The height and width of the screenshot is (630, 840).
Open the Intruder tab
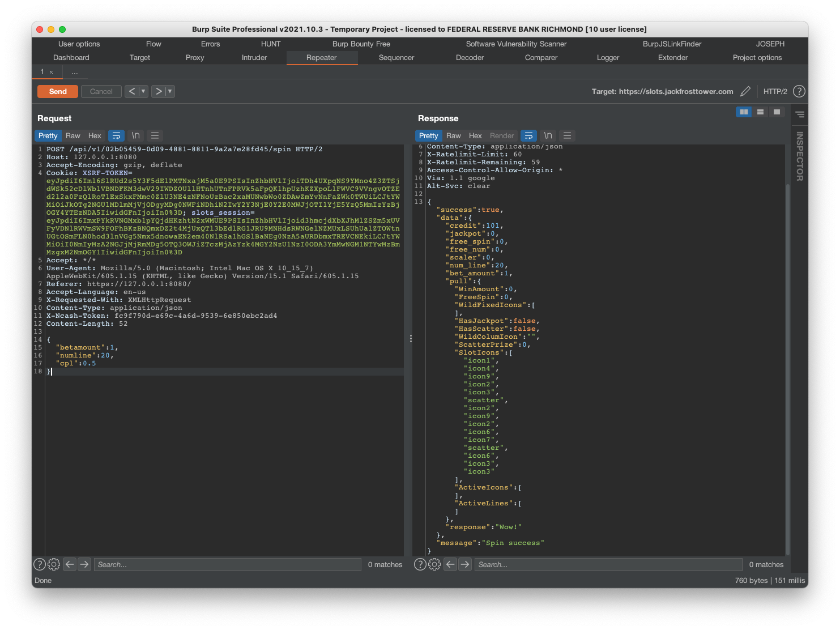254,58
